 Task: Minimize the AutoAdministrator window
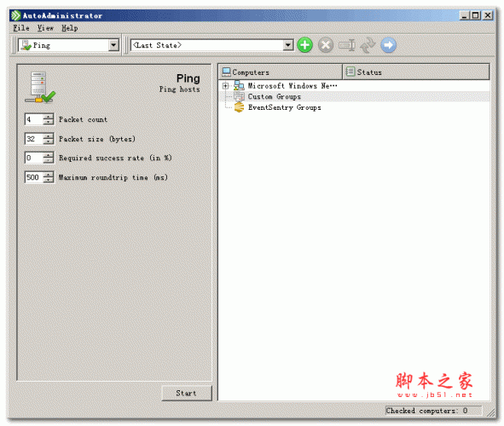pyautogui.click(x=464, y=15)
